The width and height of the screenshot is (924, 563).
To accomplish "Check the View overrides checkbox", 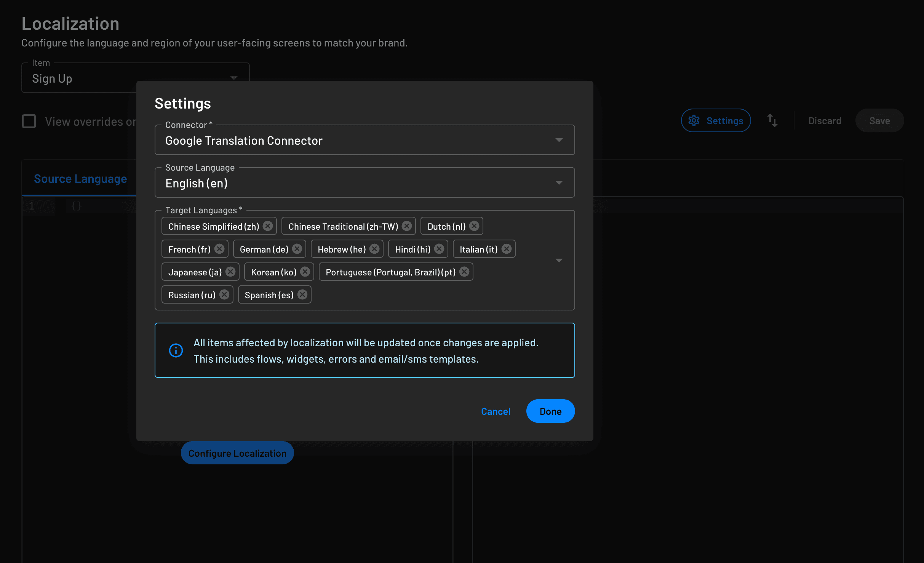I will [29, 121].
